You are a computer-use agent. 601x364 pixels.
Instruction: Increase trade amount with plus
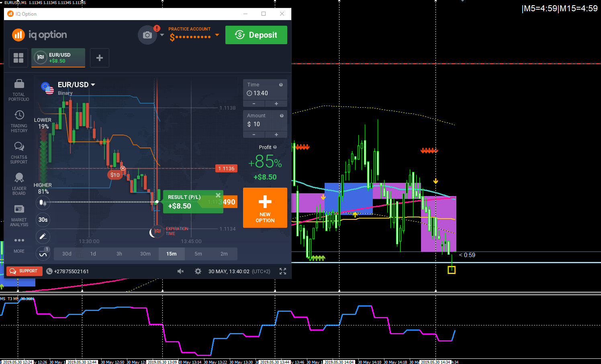coord(276,135)
